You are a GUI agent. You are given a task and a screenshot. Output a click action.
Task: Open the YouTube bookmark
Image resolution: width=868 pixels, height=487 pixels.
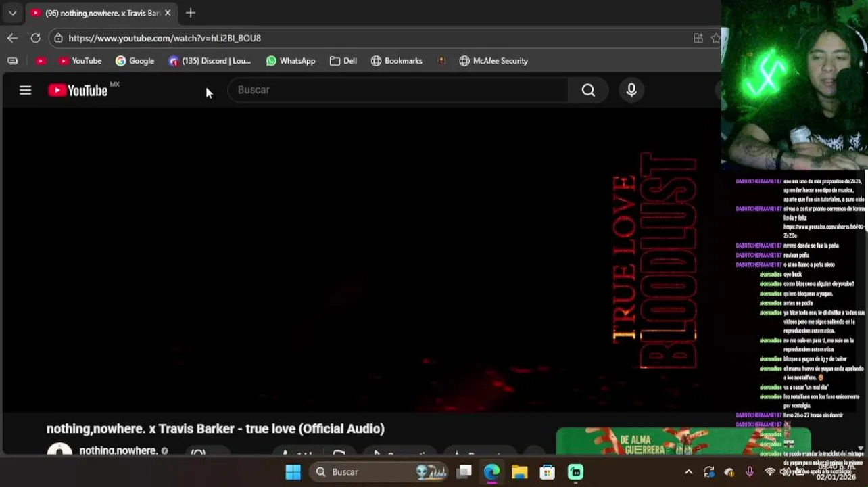(80, 61)
